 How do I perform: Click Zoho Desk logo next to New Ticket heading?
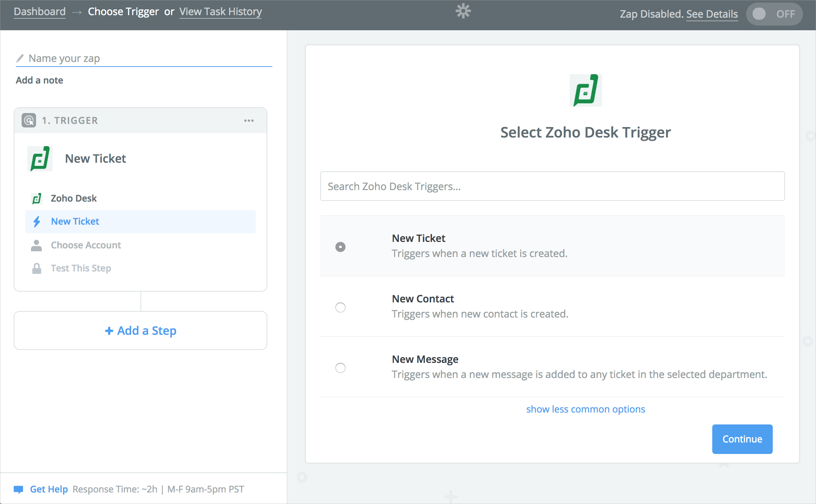click(x=40, y=159)
